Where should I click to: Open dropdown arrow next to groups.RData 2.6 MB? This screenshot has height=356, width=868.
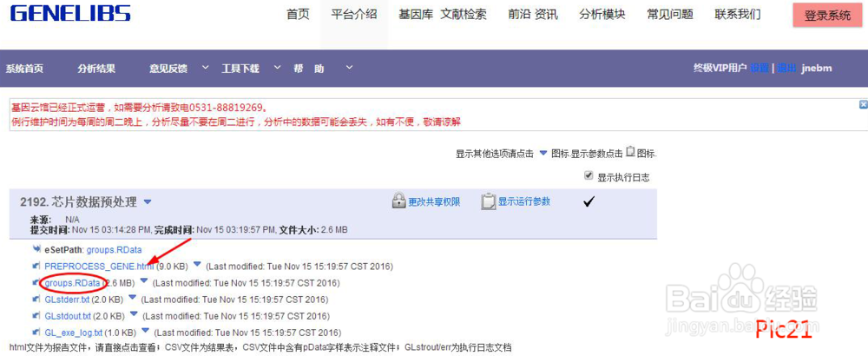point(144,281)
